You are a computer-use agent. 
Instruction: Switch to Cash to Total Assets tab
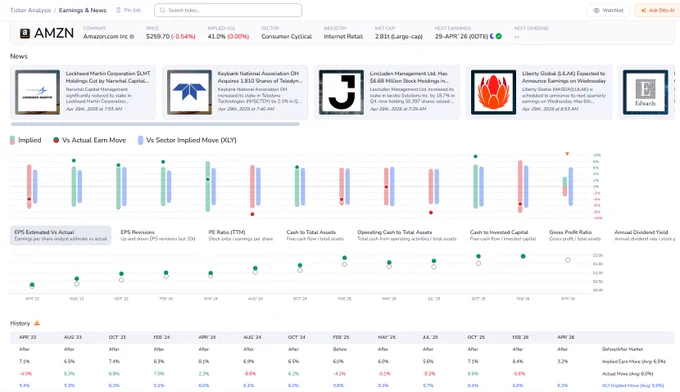click(x=315, y=235)
